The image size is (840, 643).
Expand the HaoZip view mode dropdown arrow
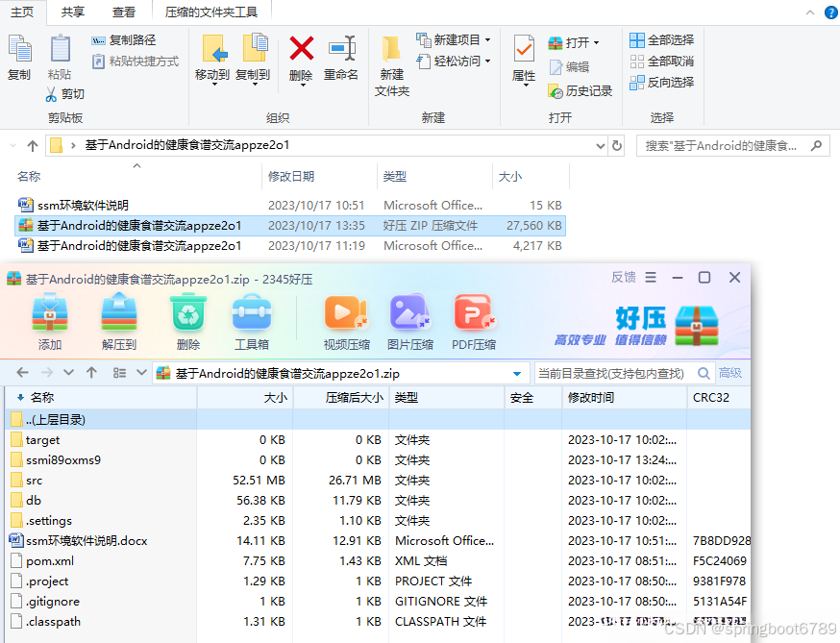tap(141, 372)
